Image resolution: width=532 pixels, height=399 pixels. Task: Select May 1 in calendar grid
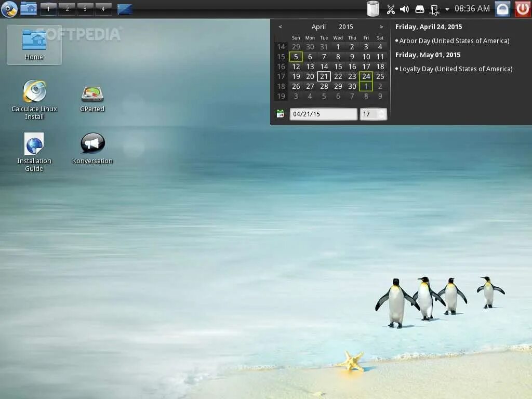366,86
